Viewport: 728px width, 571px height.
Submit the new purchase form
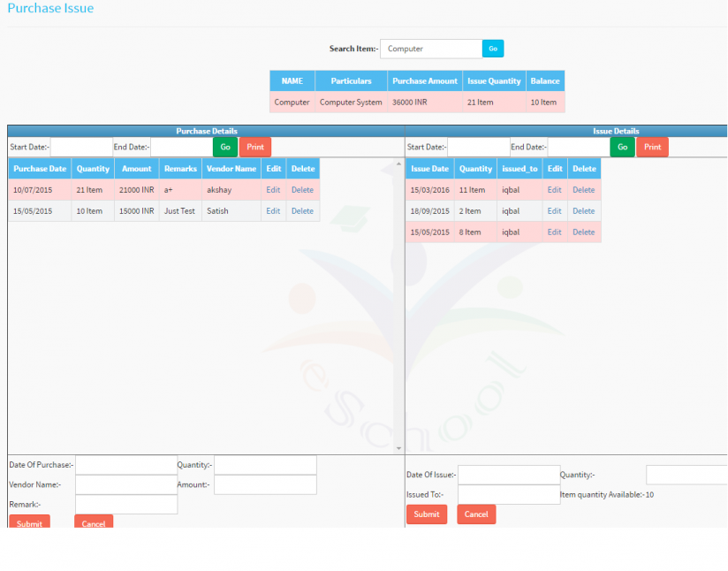coord(29,523)
